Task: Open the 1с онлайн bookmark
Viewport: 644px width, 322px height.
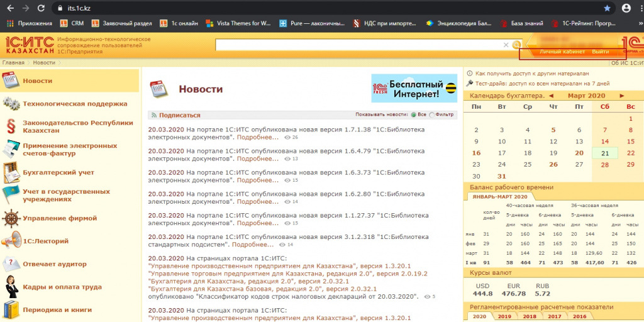Action: pos(179,23)
